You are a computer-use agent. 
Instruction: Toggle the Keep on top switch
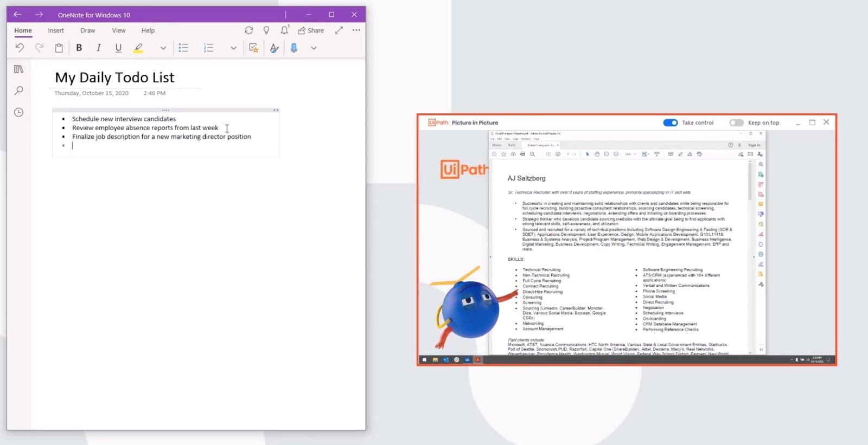[x=736, y=122]
